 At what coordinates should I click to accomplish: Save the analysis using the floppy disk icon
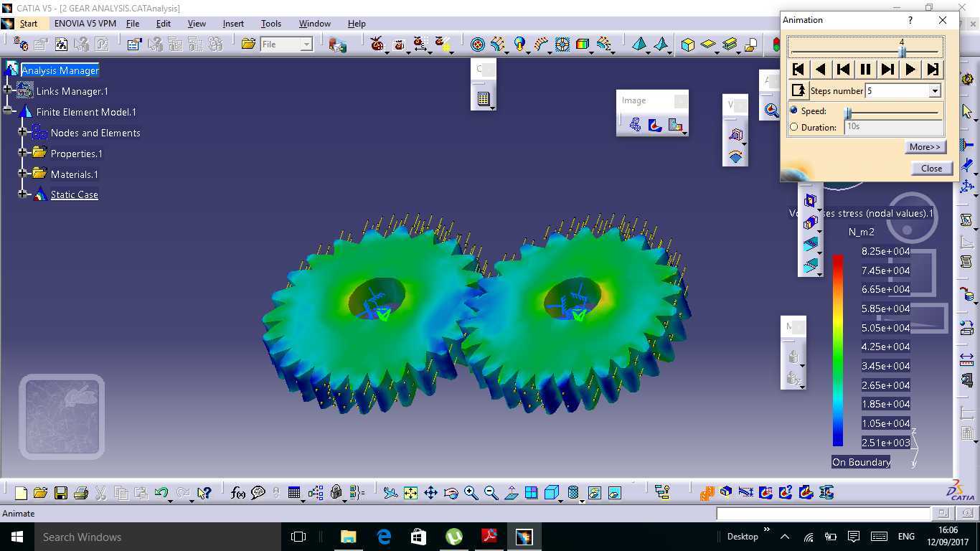[60, 493]
